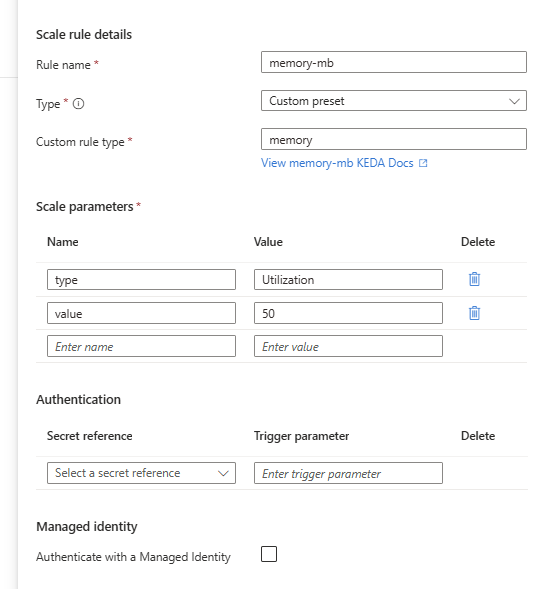Click the Trigger parameter column header
Screen dimensions: 535x589
click(301, 436)
